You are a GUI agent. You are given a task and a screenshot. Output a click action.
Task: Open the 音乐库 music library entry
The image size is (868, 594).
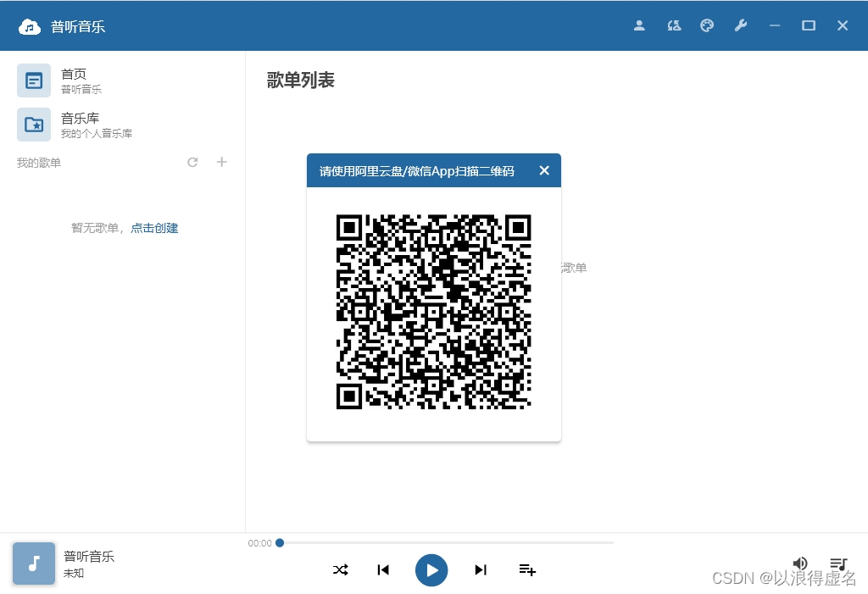(x=122, y=125)
